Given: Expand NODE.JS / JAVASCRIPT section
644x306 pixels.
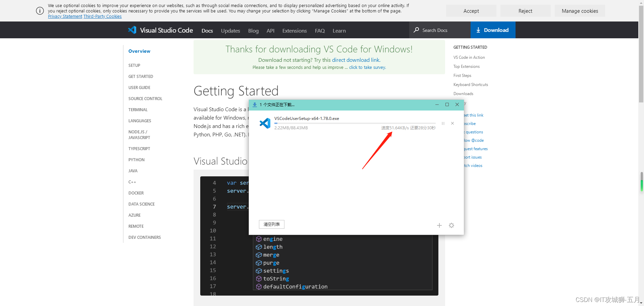Looking at the screenshot, I should click(x=139, y=135).
